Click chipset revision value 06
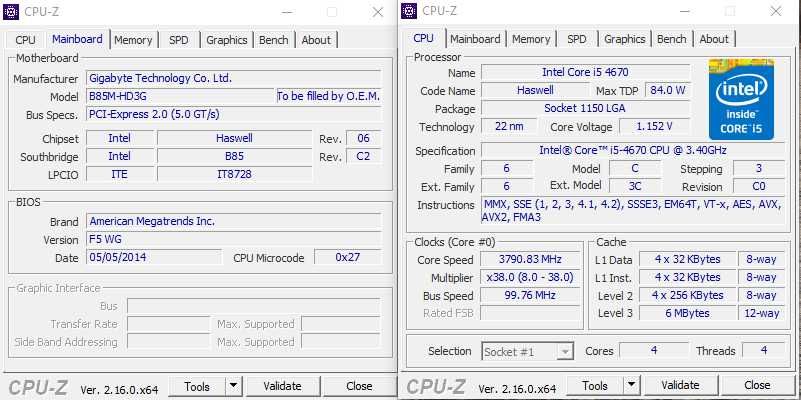Viewport: 801px width, 400px height. (363, 138)
